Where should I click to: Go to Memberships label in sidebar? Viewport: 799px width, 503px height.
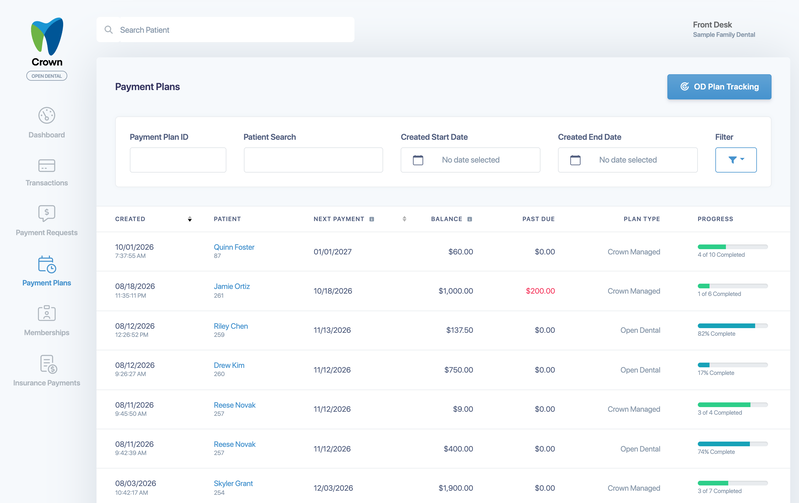pos(46,333)
